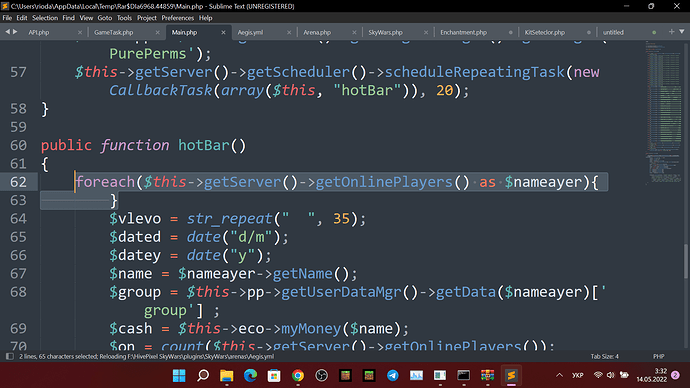Close the API.php tab
Viewport: 690px width, 388px height.
tap(80, 32)
